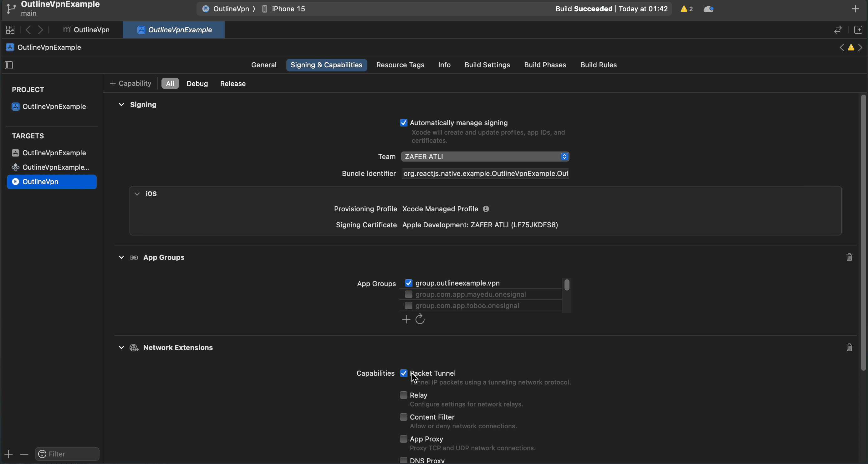Screen dimensions: 868x464
Task: Check group.com.app.toboo.onesignal app group
Action: click(408, 306)
